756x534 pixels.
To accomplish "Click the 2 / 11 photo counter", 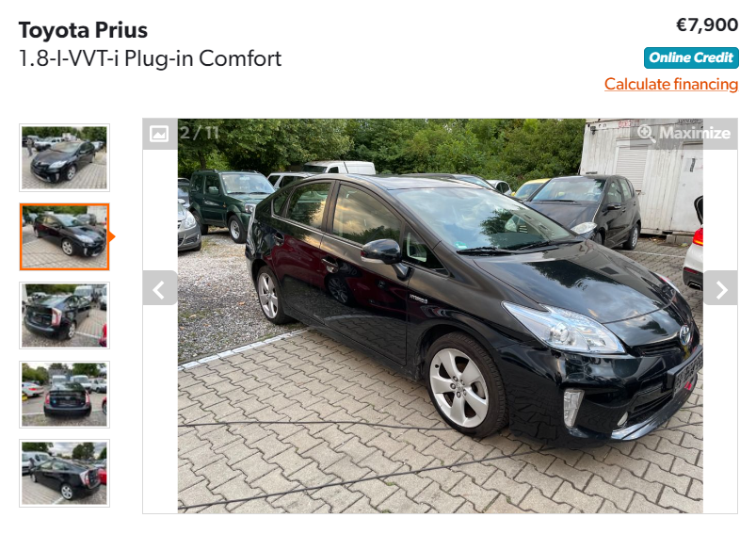I will tap(200, 133).
